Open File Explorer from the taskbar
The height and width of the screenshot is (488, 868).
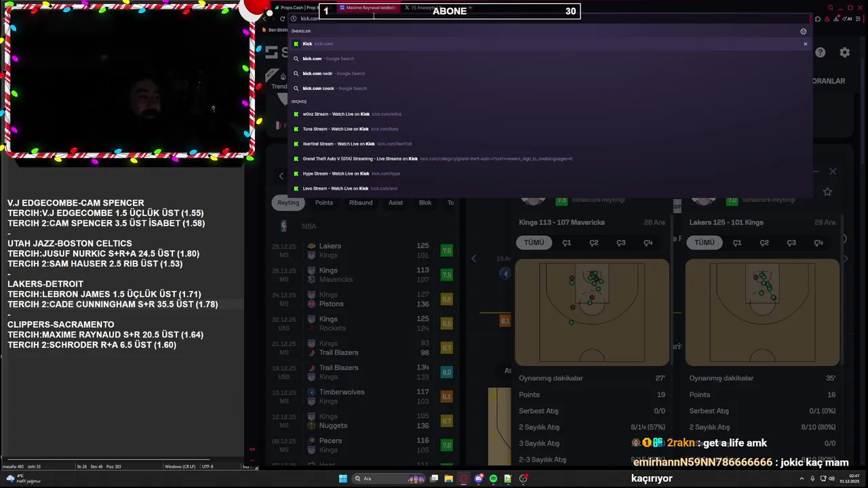449,479
